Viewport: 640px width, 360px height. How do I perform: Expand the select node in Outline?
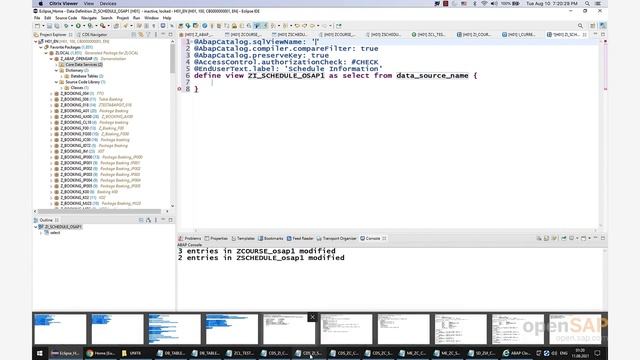tap(41, 233)
